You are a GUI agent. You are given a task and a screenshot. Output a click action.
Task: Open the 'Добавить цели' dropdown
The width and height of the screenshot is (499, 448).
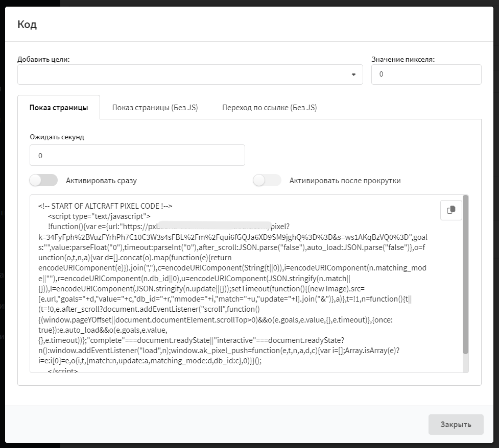[x=190, y=74]
